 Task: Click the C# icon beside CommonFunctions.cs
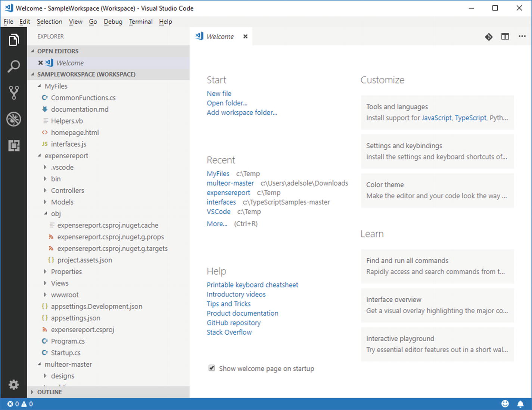click(x=45, y=97)
